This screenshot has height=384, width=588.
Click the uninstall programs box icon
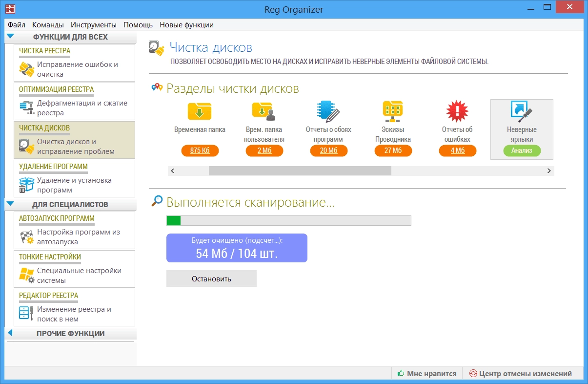pyautogui.click(x=26, y=185)
